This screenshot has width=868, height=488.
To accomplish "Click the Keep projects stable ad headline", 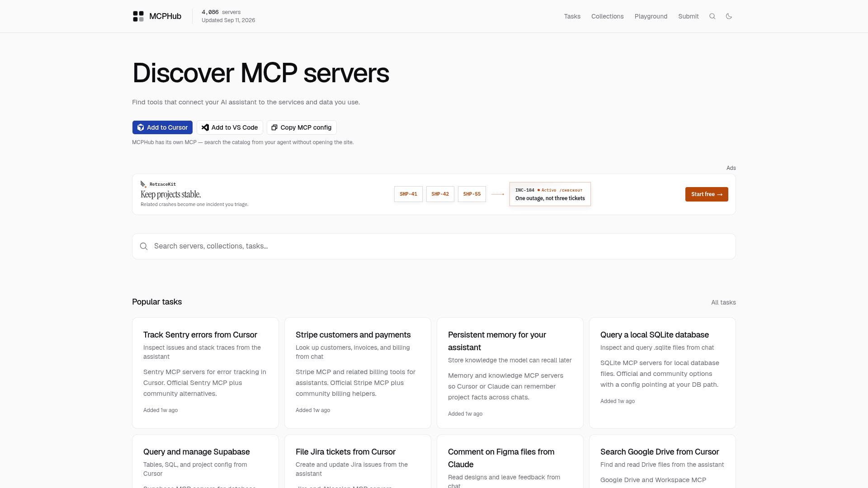I will pos(170,194).
